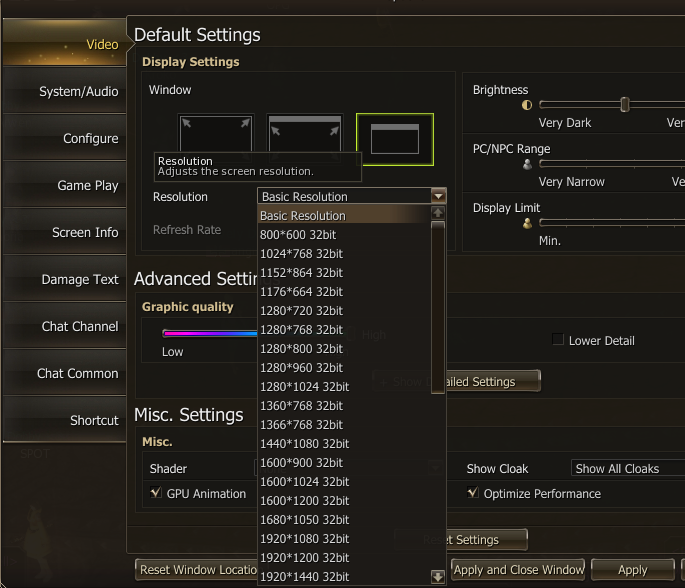The height and width of the screenshot is (588, 685).
Task: Click the Reset Settings button
Action: pyautogui.click(x=461, y=540)
